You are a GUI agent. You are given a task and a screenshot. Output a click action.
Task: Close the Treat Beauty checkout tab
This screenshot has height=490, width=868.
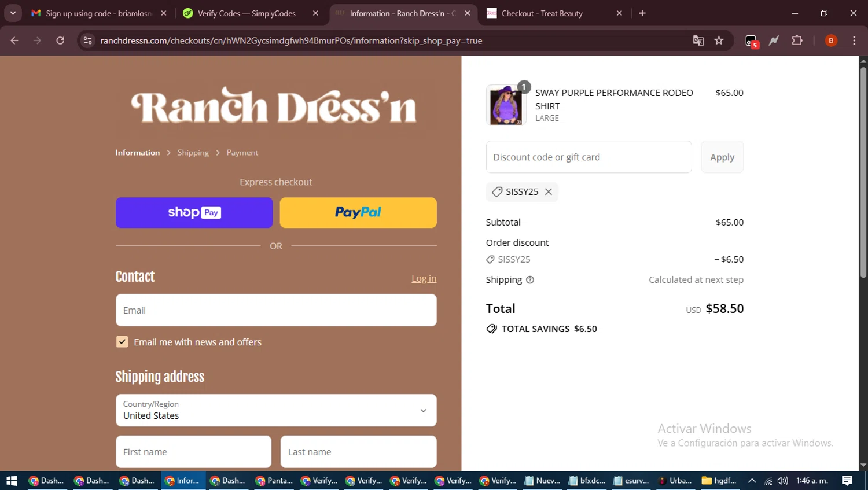click(619, 13)
